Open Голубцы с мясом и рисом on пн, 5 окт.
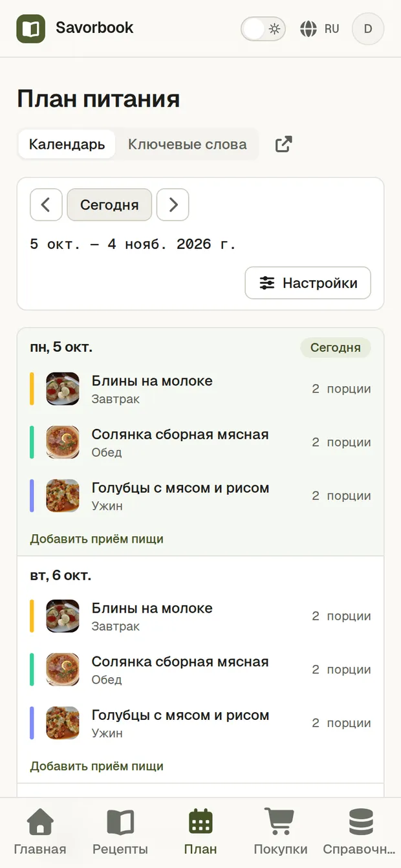The image size is (401, 868). [180, 488]
